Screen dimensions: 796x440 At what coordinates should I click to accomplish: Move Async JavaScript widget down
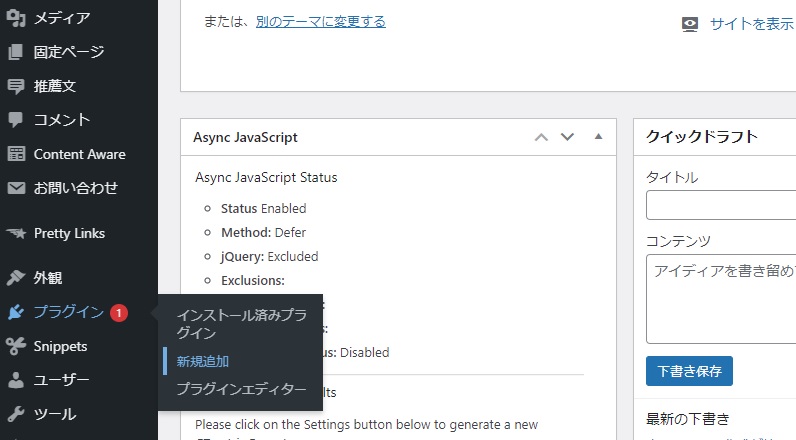(567, 137)
